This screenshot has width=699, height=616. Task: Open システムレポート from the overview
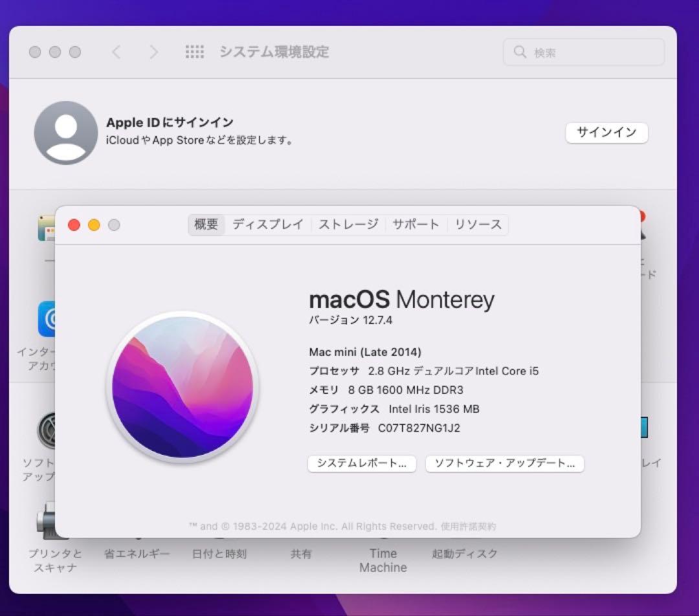(361, 463)
